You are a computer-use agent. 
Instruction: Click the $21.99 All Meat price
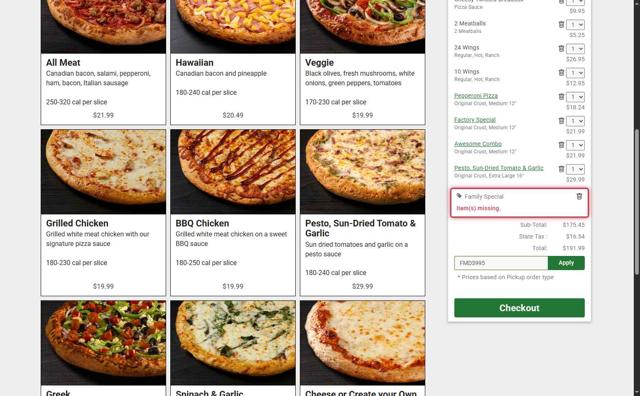coord(103,115)
